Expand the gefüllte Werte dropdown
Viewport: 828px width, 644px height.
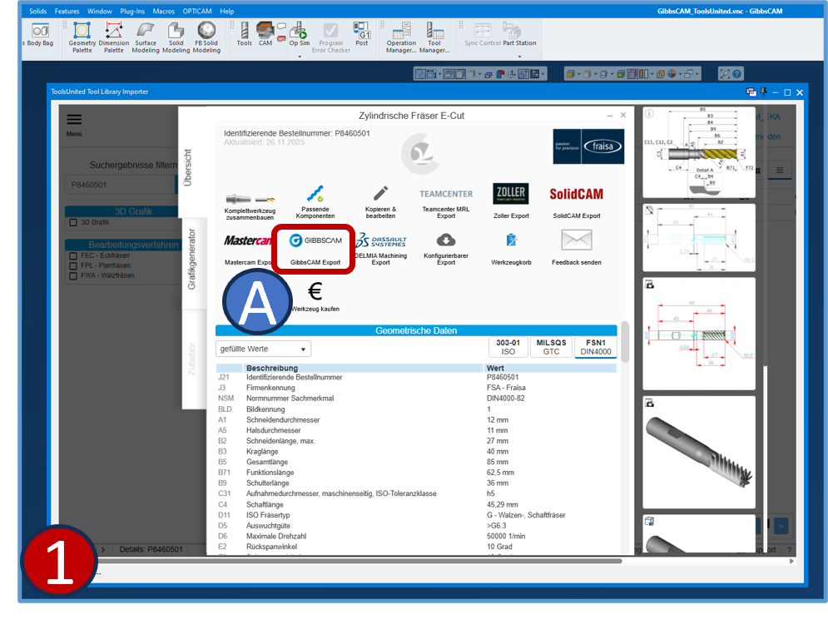click(263, 349)
